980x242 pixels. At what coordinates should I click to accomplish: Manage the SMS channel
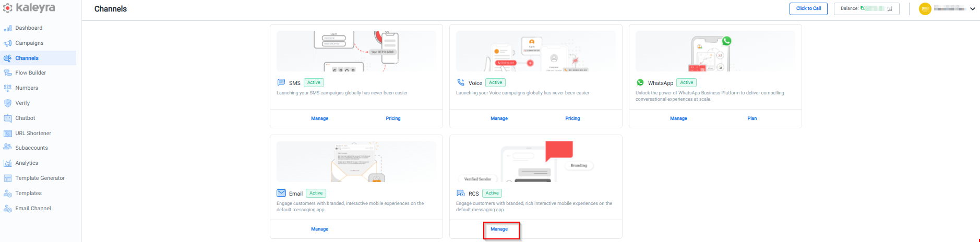[x=319, y=118]
